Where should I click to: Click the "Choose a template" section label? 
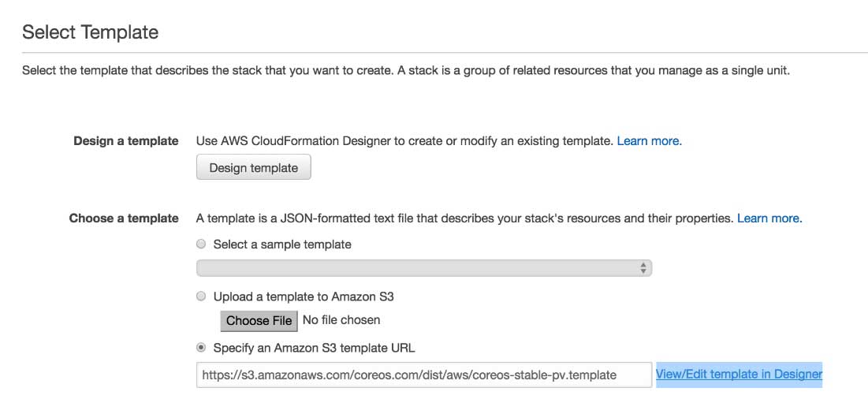[124, 218]
